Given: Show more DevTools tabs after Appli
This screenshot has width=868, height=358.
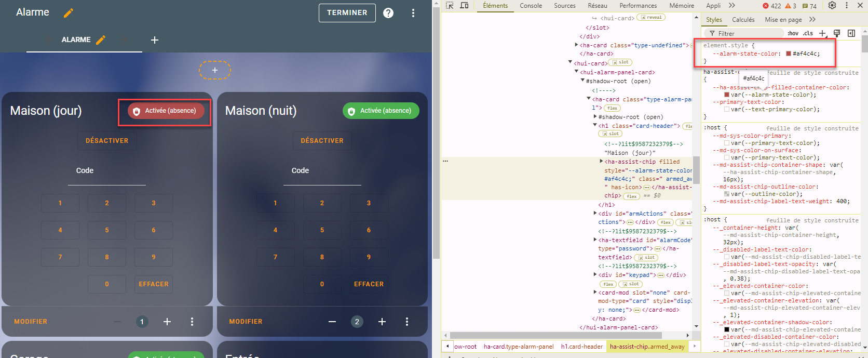Looking at the screenshot, I should pyautogui.click(x=731, y=6).
